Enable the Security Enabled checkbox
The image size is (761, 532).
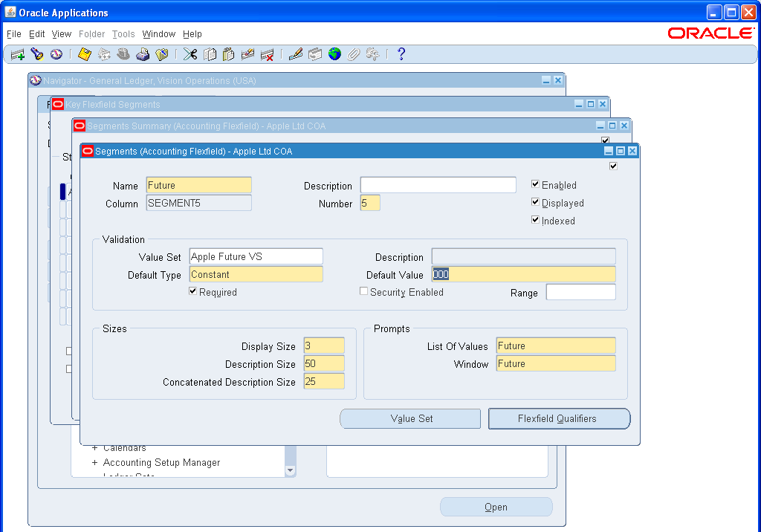(x=363, y=291)
